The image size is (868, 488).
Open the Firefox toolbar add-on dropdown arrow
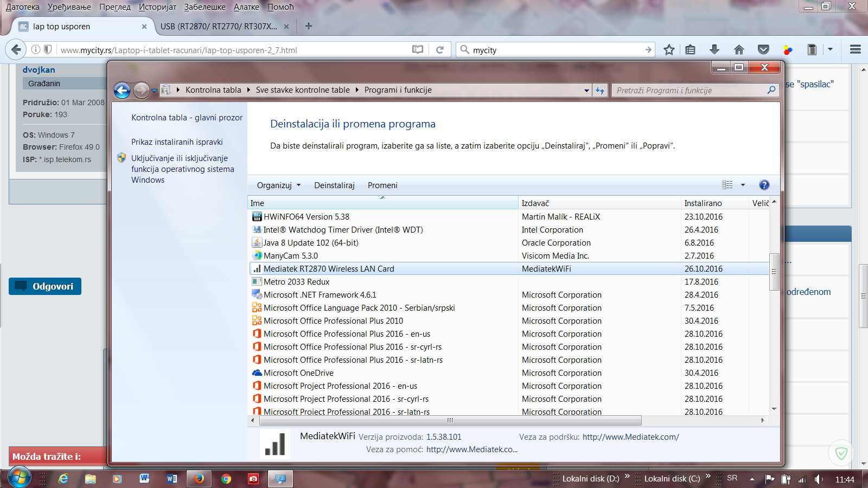(x=830, y=49)
